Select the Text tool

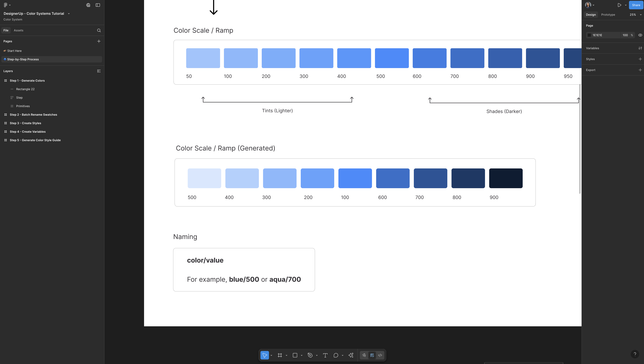[x=325, y=355]
